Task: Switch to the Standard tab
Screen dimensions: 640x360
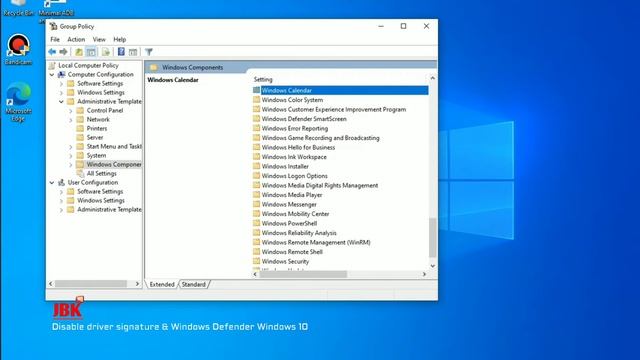Action: point(193,284)
